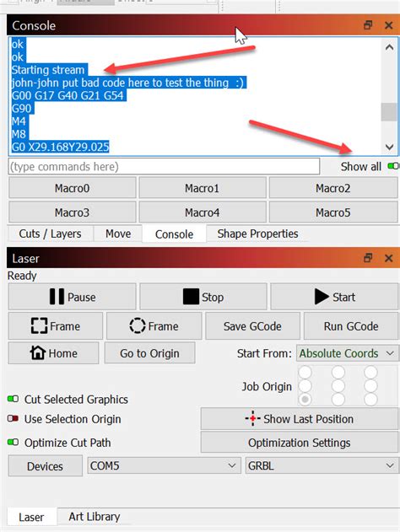Viewport: 400px width, 532px height.
Task: Home the laser head
Action: (x=54, y=353)
